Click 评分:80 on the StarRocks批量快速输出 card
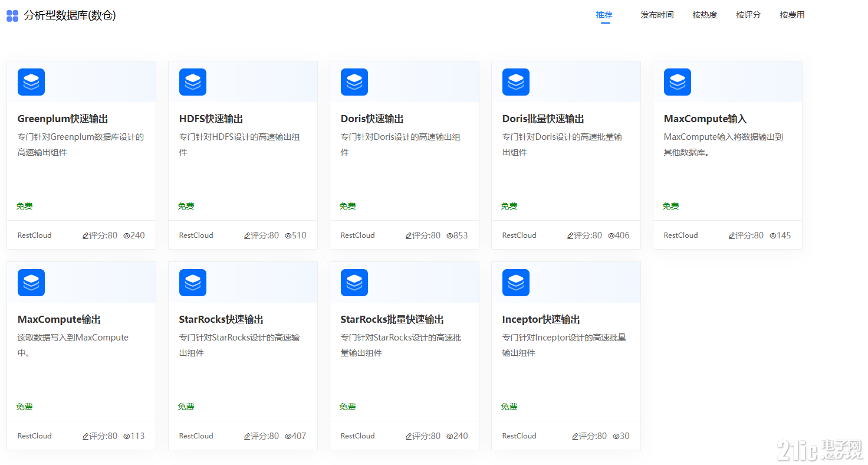868x465 pixels. [426, 436]
